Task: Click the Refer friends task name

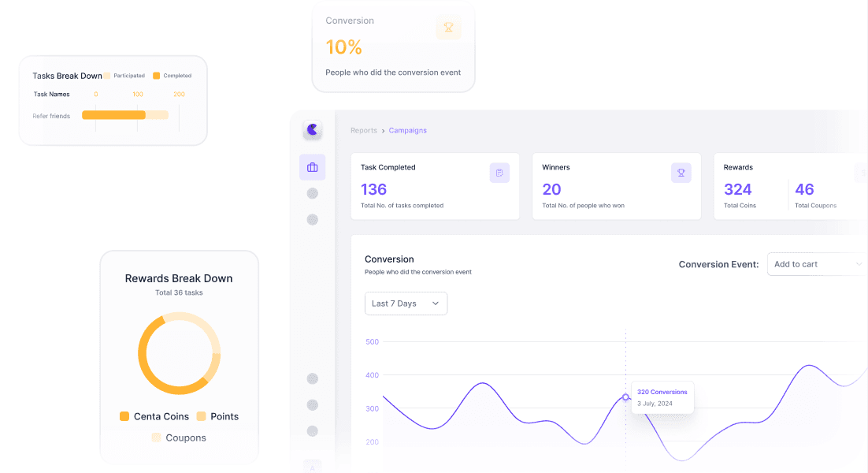Action: point(51,117)
